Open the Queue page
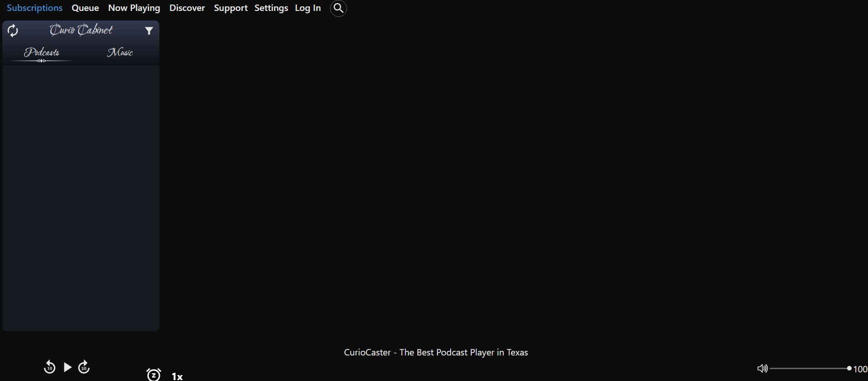868x381 pixels. [85, 8]
